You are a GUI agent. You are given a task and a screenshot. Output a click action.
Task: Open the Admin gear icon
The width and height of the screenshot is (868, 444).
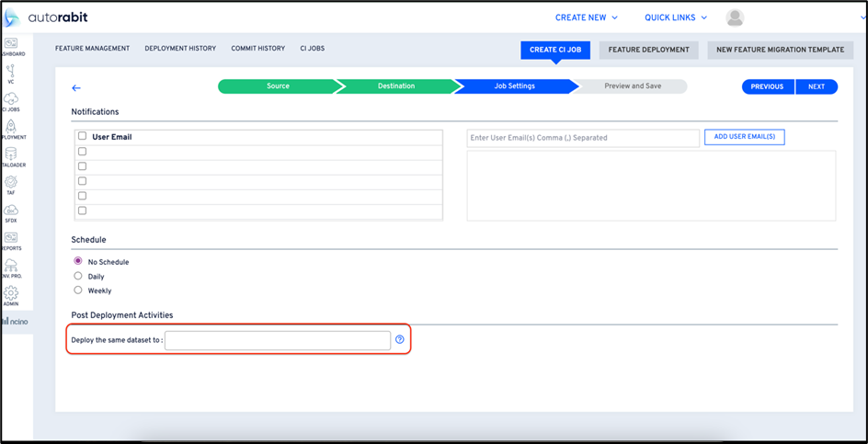tap(10, 293)
